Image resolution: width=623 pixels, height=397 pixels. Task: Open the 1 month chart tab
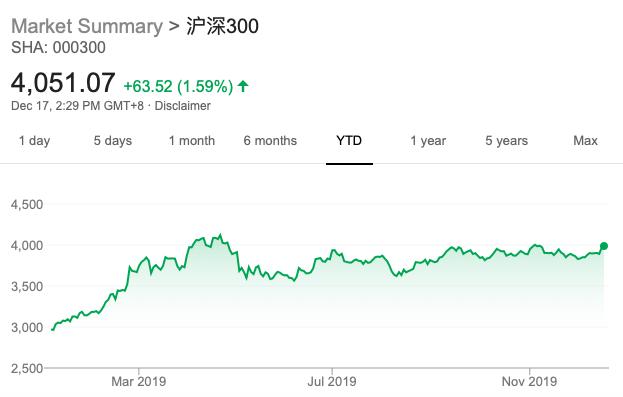coord(192,141)
